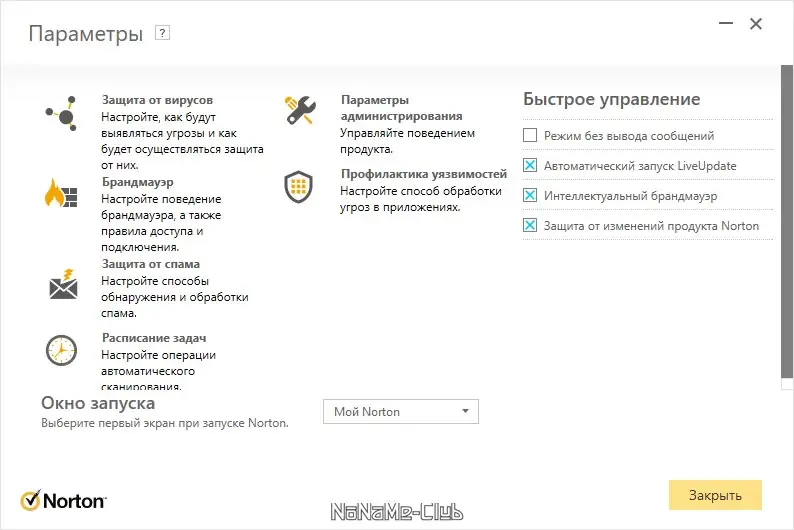Screen dimensions: 794x530
Task: Click description Настройте способ обработки угроз
Action: [x=420, y=199]
